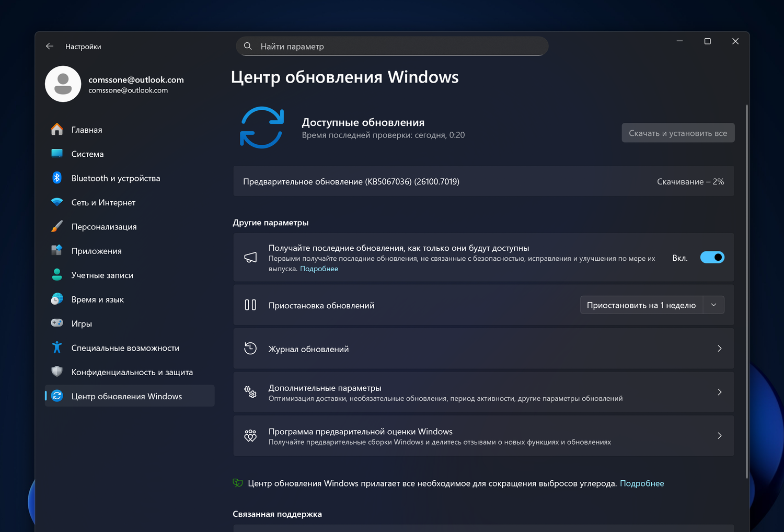Open Advanced options via its chevron
The height and width of the screenshot is (532, 784).
719,392
